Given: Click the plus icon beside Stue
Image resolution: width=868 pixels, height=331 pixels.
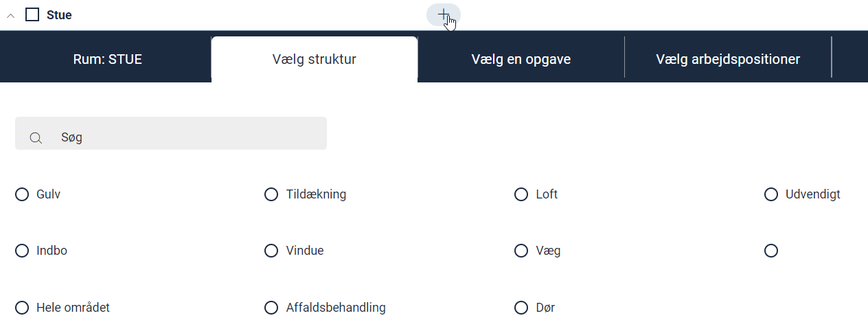Looking at the screenshot, I should (444, 14).
